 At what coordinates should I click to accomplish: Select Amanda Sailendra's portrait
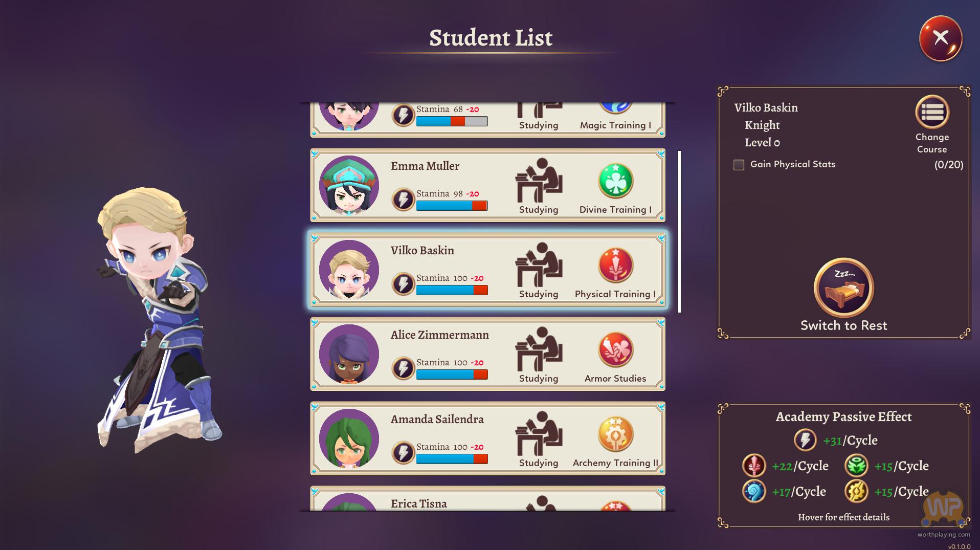coord(349,438)
